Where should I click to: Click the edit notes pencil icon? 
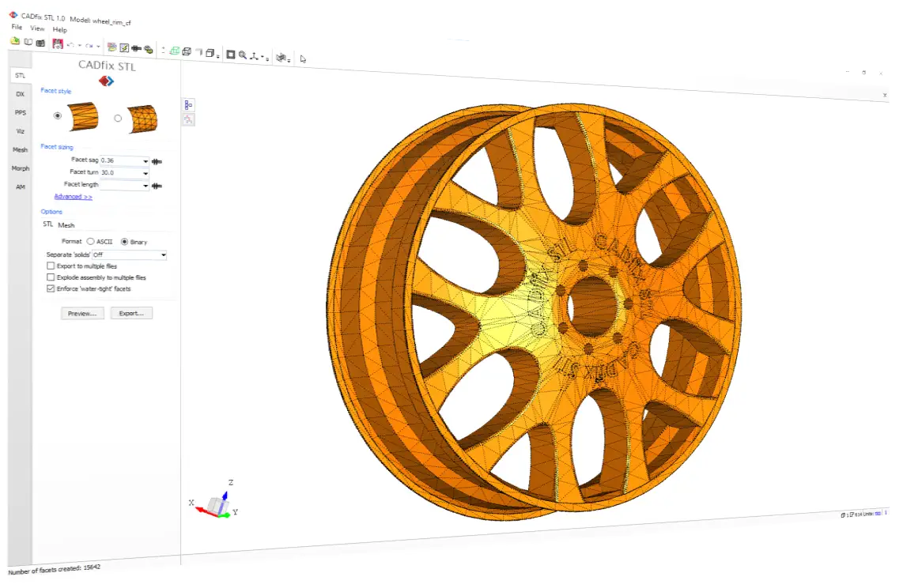[124, 48]
